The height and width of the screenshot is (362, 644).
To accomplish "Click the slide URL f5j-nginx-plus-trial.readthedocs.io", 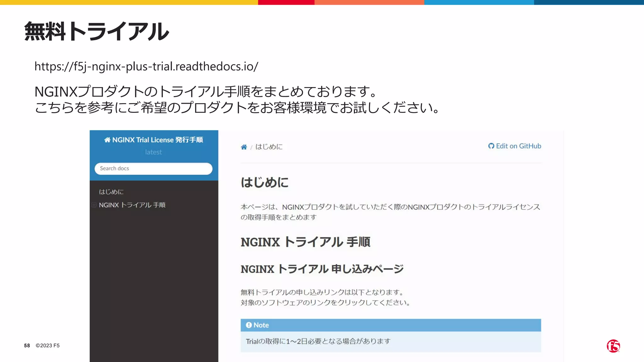I will pos(146,66).
